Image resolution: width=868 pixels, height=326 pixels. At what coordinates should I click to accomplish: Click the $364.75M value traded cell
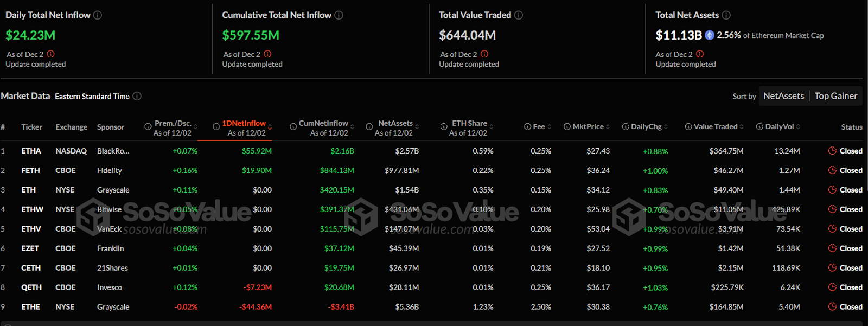point(726,151)
